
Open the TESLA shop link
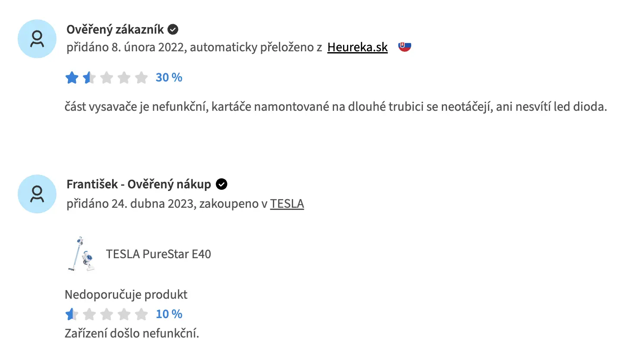[x=287, y=203]
